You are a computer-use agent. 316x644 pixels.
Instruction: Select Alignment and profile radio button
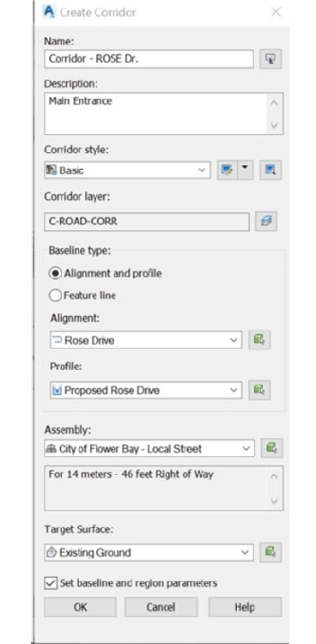click(56, 274)
